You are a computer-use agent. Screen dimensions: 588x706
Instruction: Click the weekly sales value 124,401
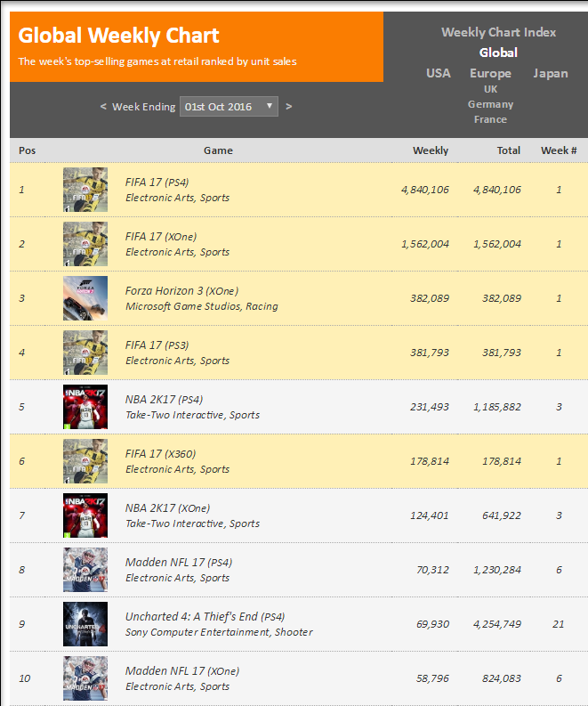pos(430,515)
